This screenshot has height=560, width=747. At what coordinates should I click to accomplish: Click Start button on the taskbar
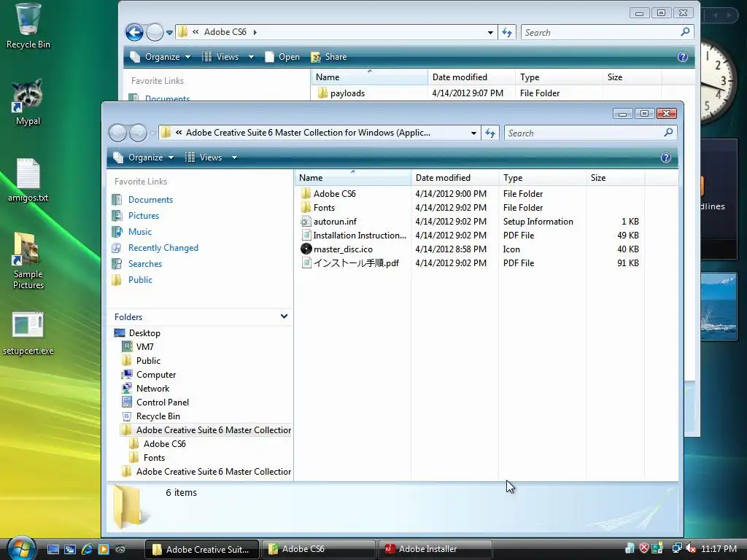[21, 549]
